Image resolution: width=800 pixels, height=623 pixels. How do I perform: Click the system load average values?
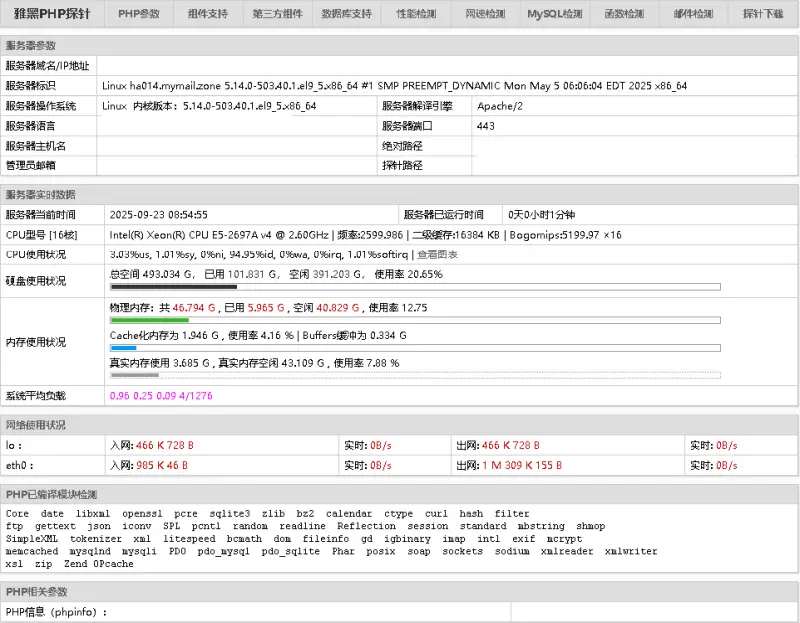pyautogui.click(x=161, y=396)
